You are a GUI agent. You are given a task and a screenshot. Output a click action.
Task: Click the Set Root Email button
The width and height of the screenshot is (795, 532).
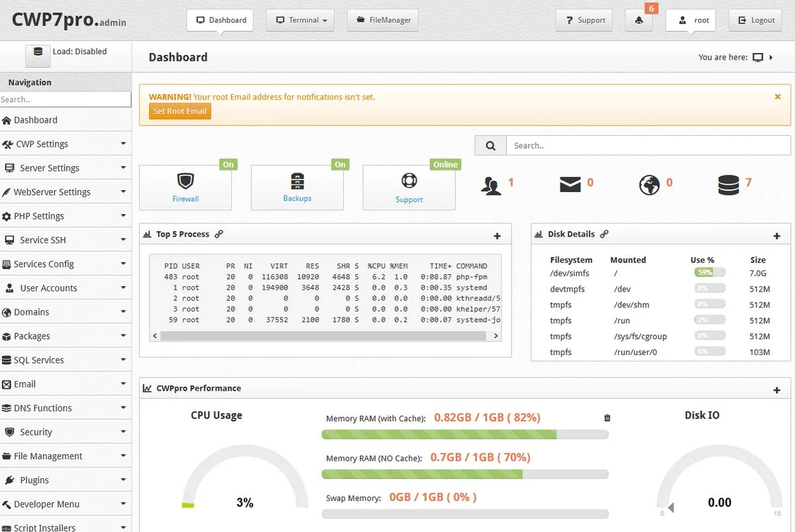coord(180,111)
